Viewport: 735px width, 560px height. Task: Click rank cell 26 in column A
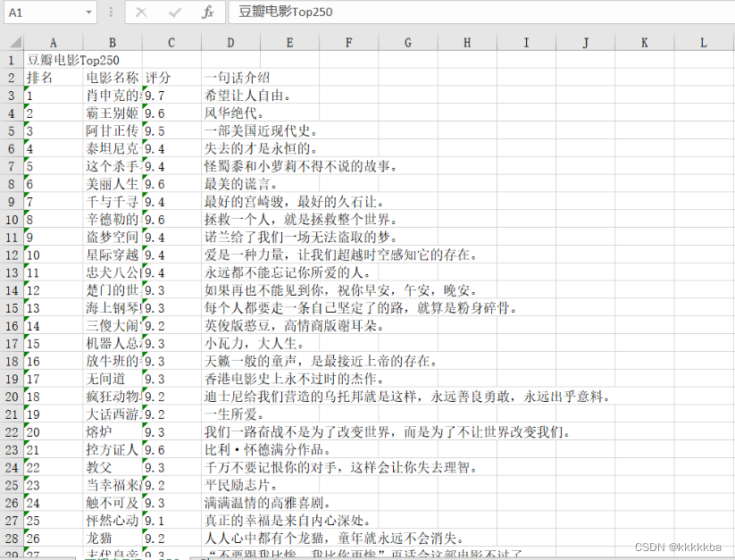click(54, 538)
